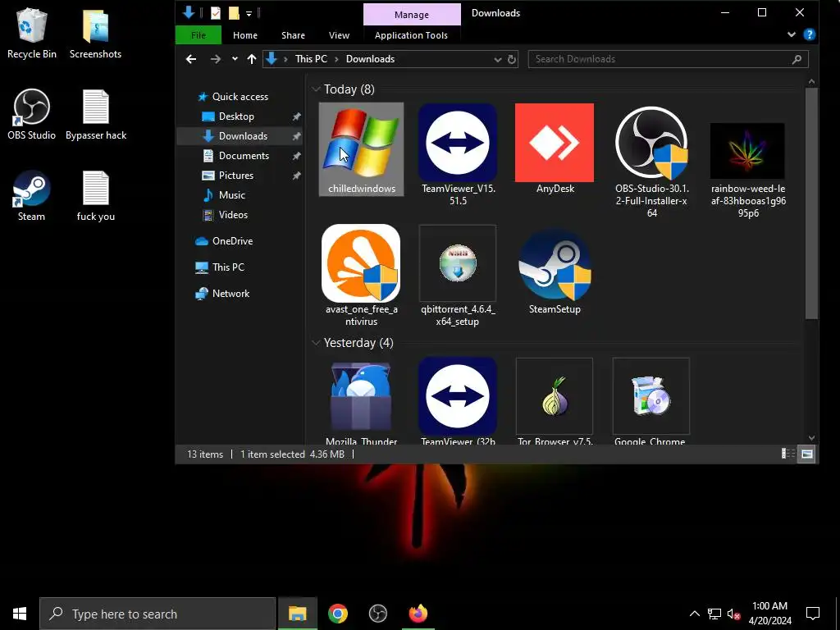Select the rainbow-weed-leaf image thumbnail
840x630 pixels.
747,151
